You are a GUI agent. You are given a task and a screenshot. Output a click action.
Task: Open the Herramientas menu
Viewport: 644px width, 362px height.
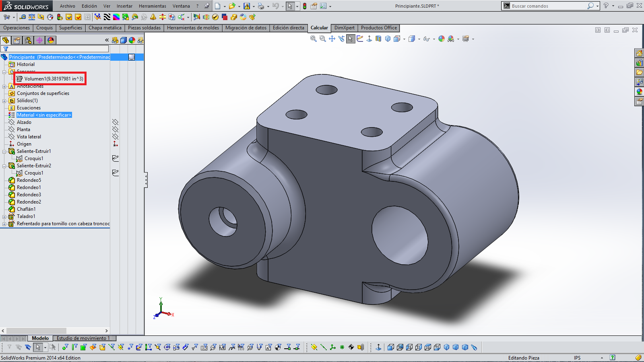(x=153, y=6)
